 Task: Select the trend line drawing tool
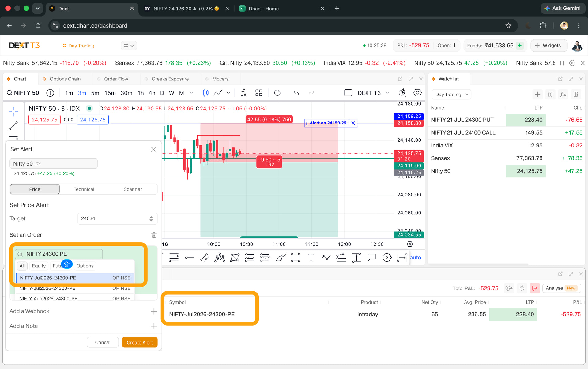tap(13, 126)
